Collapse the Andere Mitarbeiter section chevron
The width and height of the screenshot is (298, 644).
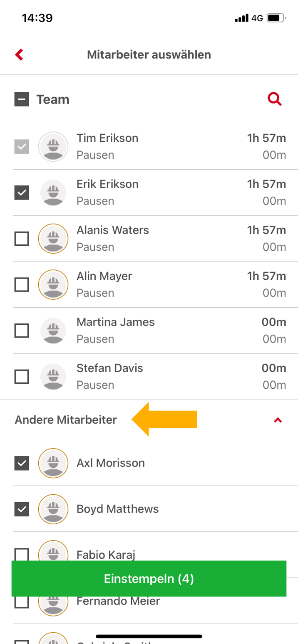pyautogui.click(x=278, y=420)
